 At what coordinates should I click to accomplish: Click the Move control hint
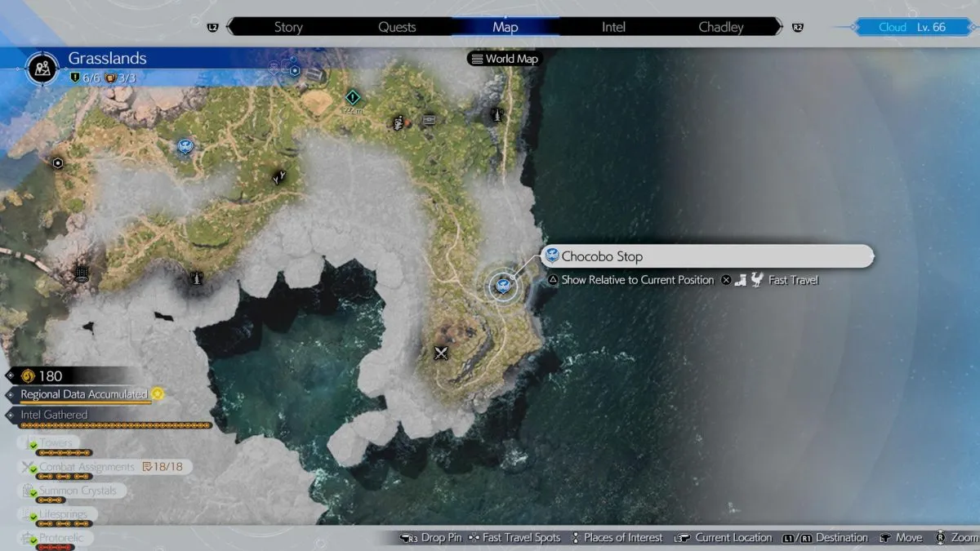(900, 537)
